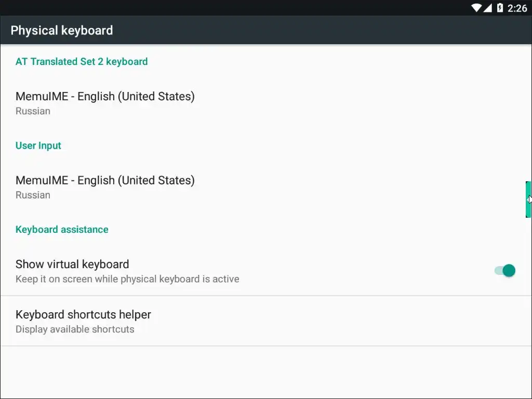Click the Physical keyboard title
The width and height of the screenshot is (532, 399).
(61, 30)
